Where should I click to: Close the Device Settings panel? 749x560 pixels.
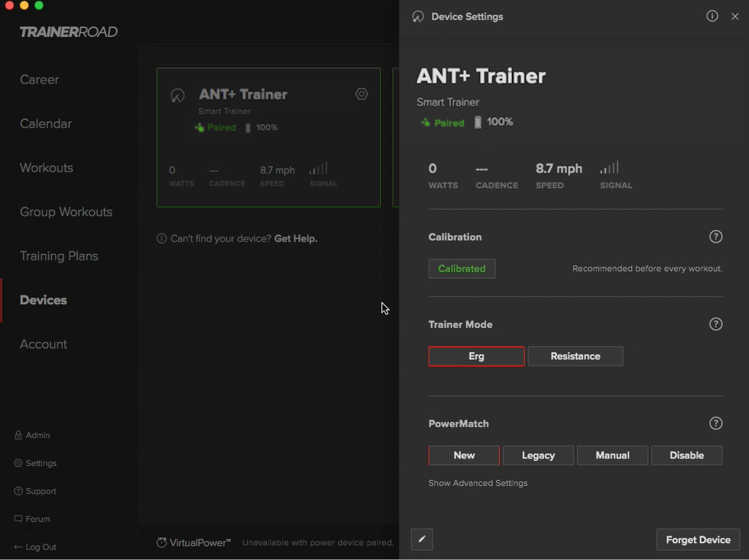[735, 17]
